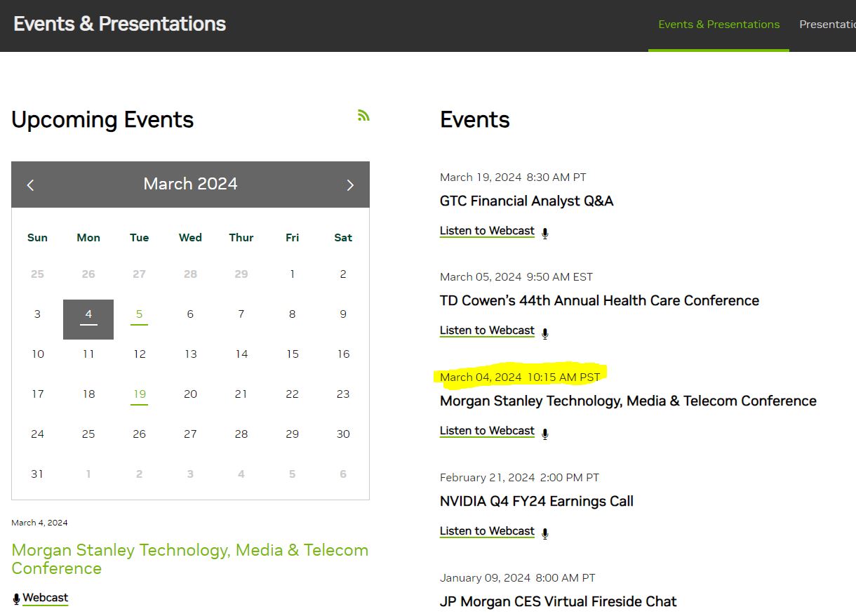This screenshot has width=856, height=616.
Task: Click microphone icon for Morgan Stanley event webcast
Action: (x=545, y=433)
